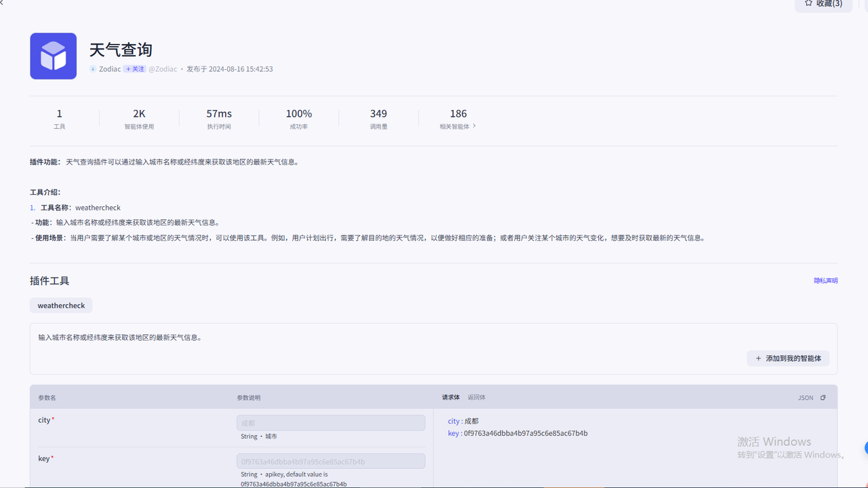Follow Zodiac with the +关注 button
868x488 pixels.
point(134,69)
